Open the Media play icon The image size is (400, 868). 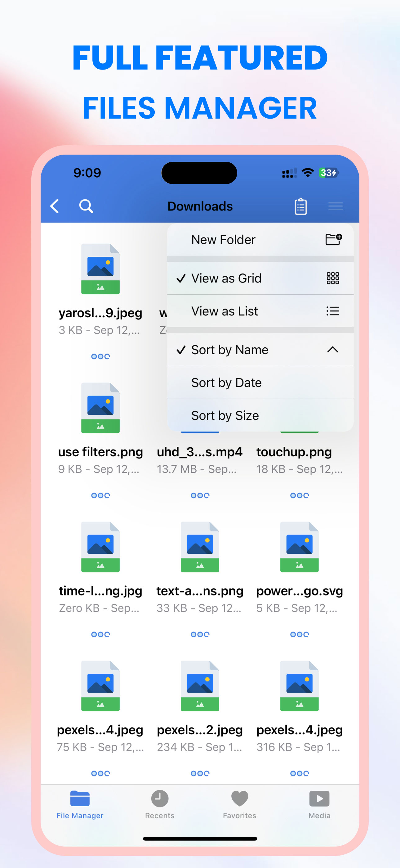(x=319, y=798)
